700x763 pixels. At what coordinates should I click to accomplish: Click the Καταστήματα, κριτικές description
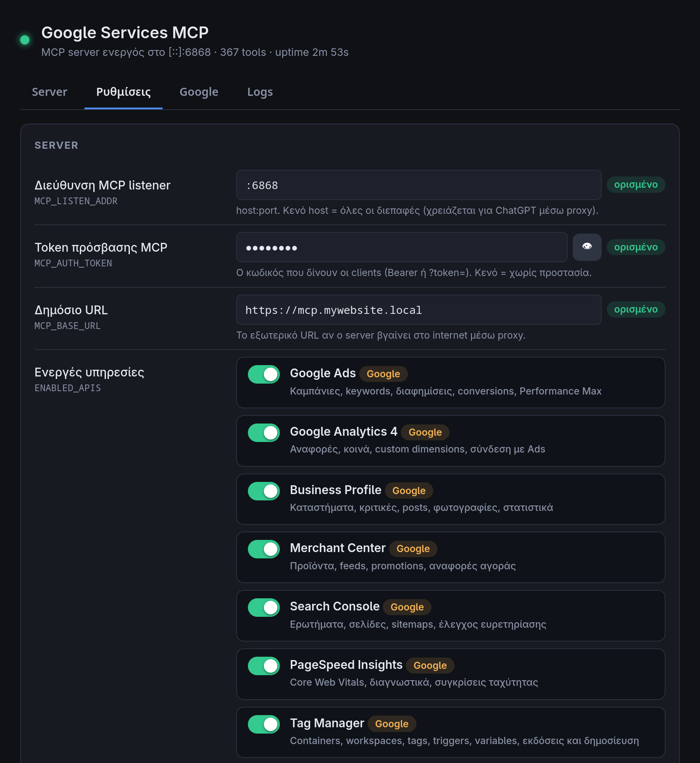pyautogui.click(x=421, y=508)
